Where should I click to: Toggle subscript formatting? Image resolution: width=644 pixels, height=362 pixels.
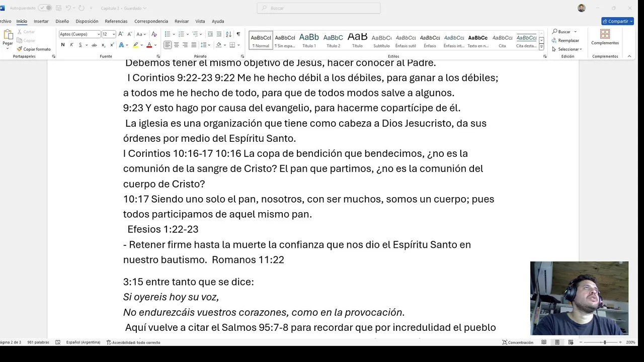tap(103, 45)
